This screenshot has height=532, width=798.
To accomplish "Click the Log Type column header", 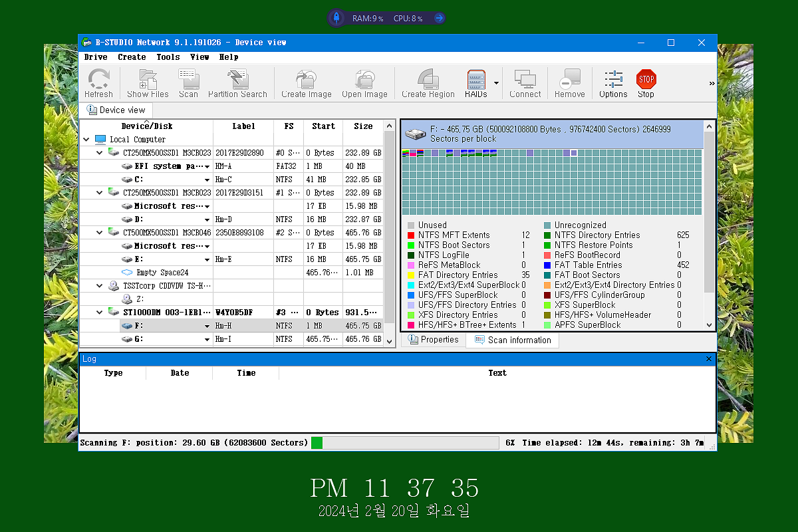I will (x=113, y=373).
